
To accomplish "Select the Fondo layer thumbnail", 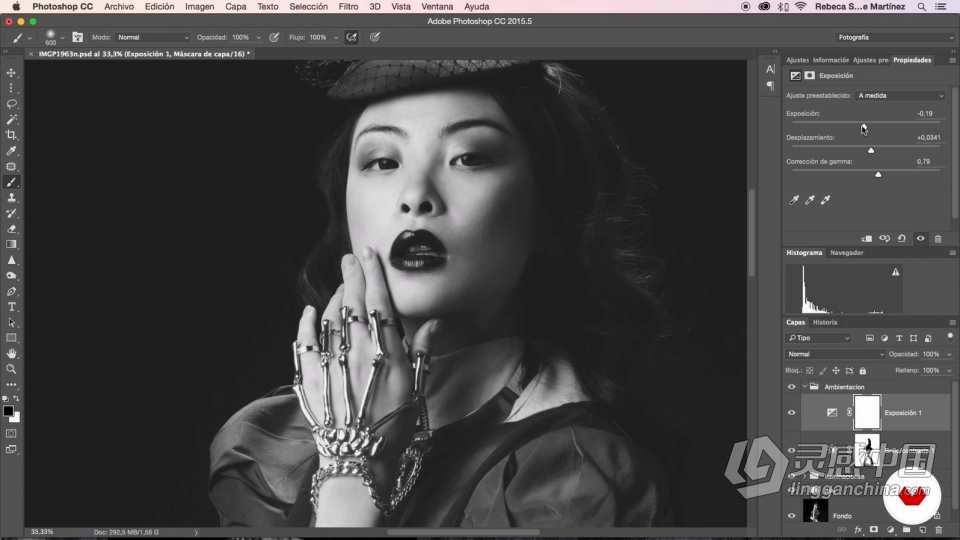I will (815, 511).
